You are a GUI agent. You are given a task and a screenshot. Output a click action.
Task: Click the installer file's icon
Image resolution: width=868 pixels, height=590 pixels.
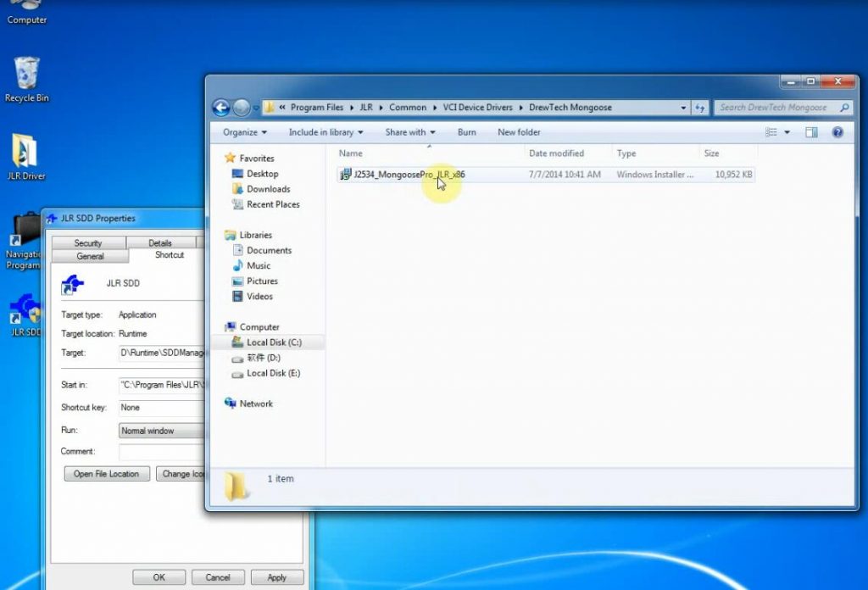(346, 175)
